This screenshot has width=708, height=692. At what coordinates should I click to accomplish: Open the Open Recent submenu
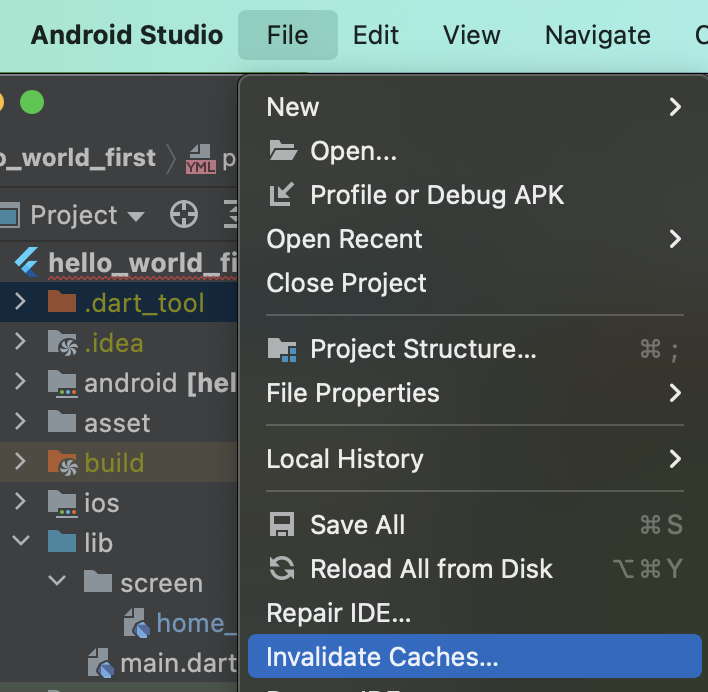(x=475, y=239)
